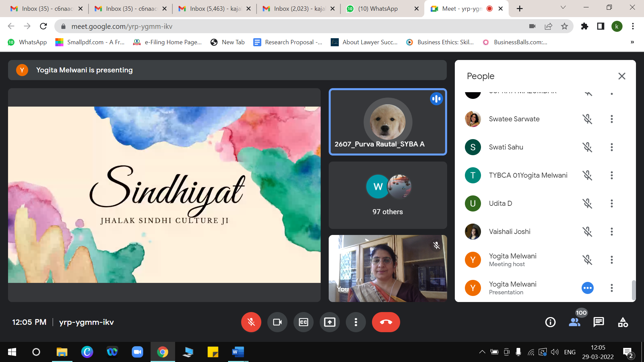Open the meeting details info icon

(550, 322)
